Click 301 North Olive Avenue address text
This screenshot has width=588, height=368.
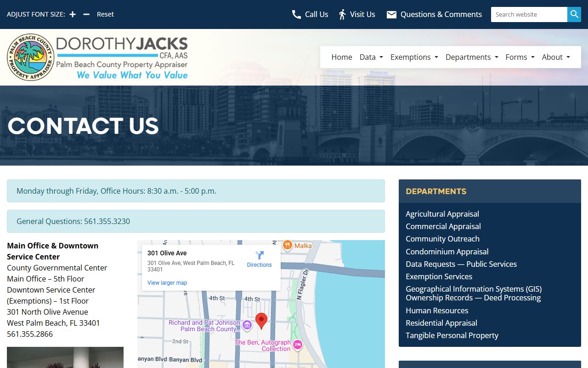[x=47, y=312]
